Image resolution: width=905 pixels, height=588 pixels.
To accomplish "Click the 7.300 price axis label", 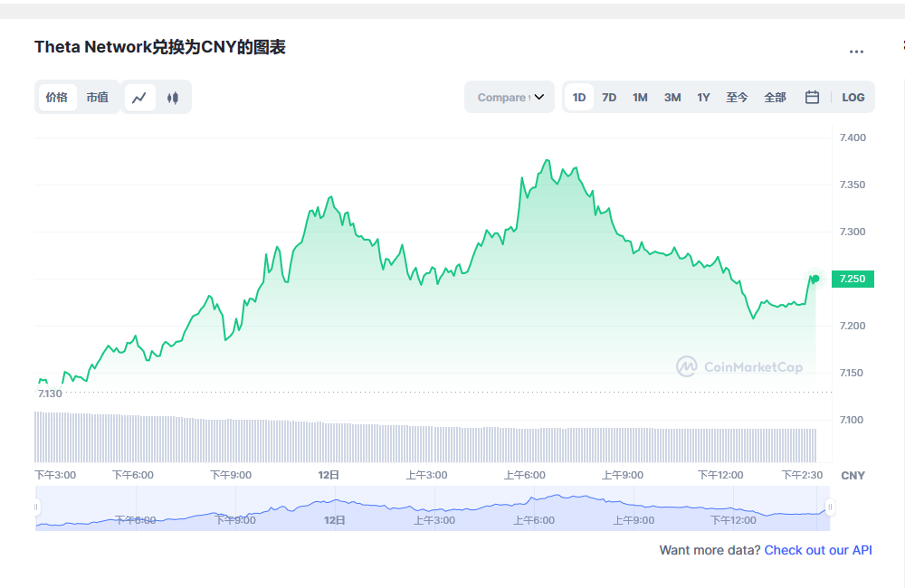I will [853, 232].
